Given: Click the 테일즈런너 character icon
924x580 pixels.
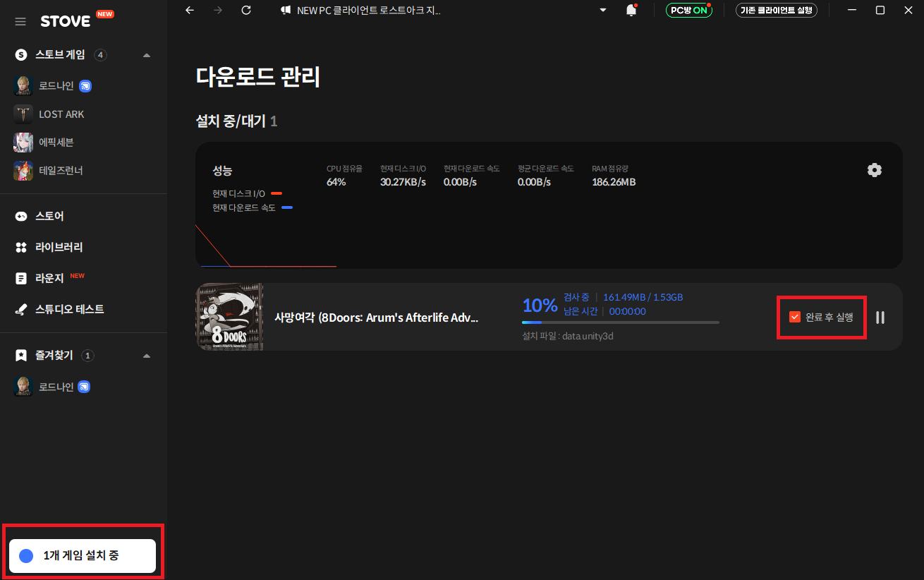Looking at the screenshot, I should 23,171.
